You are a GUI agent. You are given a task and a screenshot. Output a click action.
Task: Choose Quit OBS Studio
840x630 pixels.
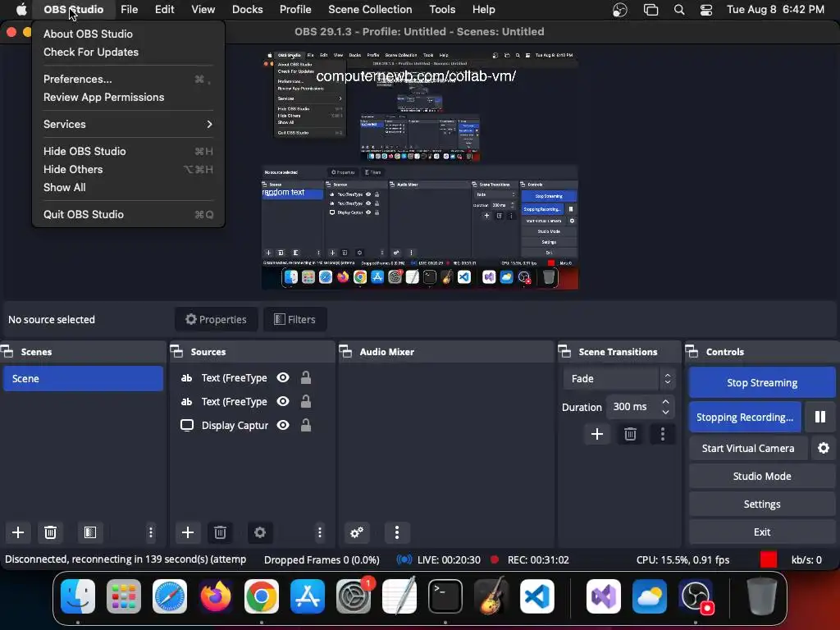(128, 214)
